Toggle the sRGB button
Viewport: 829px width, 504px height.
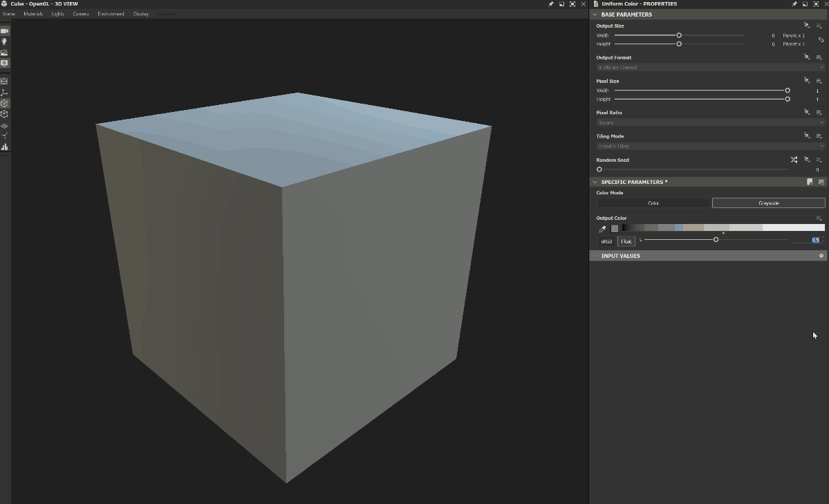point(606,241)
